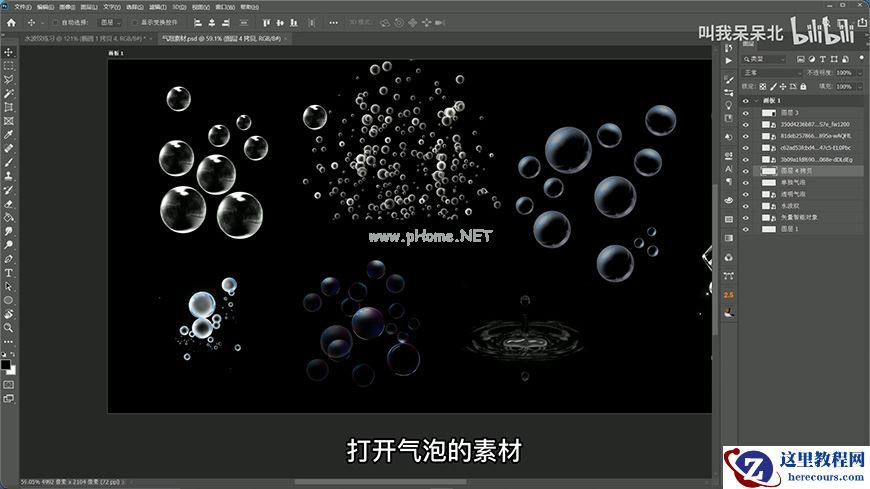Click the play button in side panel
The image size is (870, 489).
click(729, 61)
